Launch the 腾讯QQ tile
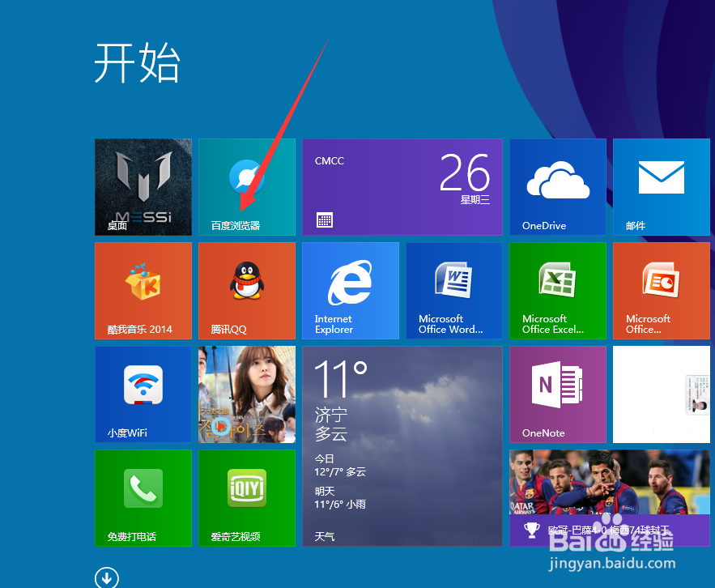Image resolution: width=715 pixels, height=588 pixels. [247, 291]
